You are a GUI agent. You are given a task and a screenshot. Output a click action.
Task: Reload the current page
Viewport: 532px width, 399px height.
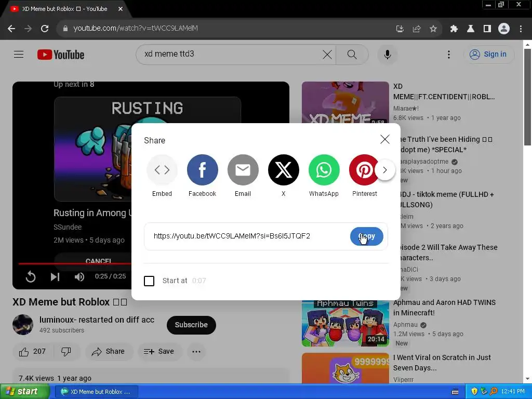point(45,29)
